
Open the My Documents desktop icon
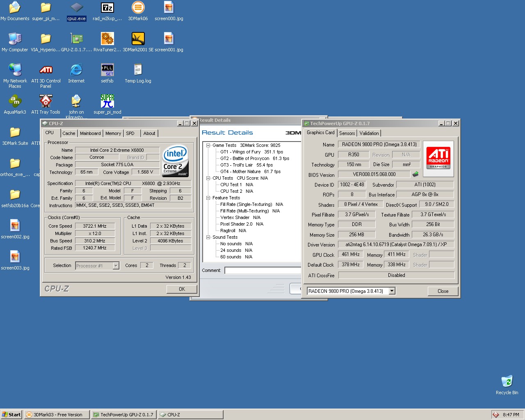[x=15, y=11]
